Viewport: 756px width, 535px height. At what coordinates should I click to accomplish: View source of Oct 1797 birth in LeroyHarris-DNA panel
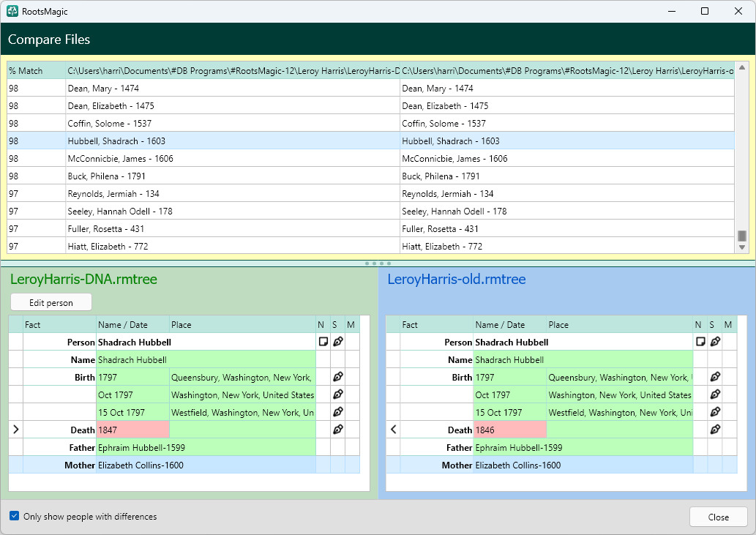(338, 394)
